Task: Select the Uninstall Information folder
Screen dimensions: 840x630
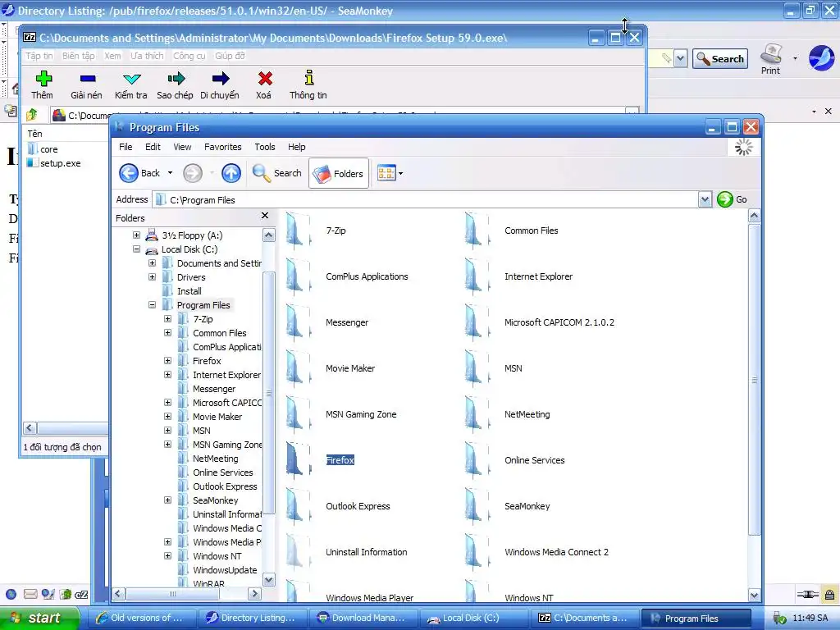Action: point(367,552)
